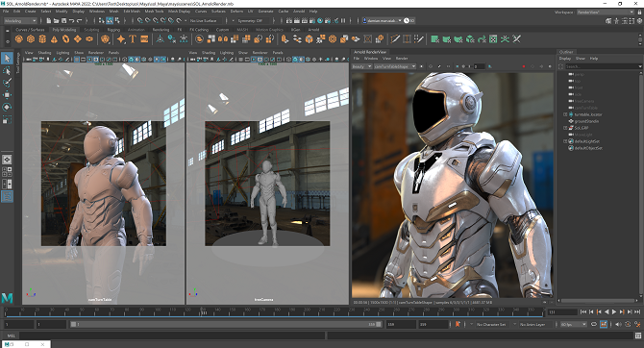Click the new scene icon
The image size is (644, 348).
(49, 20)
